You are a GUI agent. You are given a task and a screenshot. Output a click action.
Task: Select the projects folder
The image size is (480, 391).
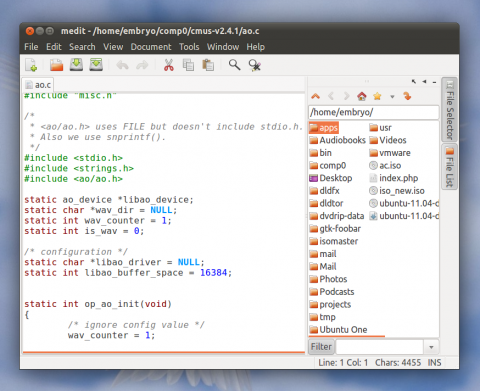point(330,305)
